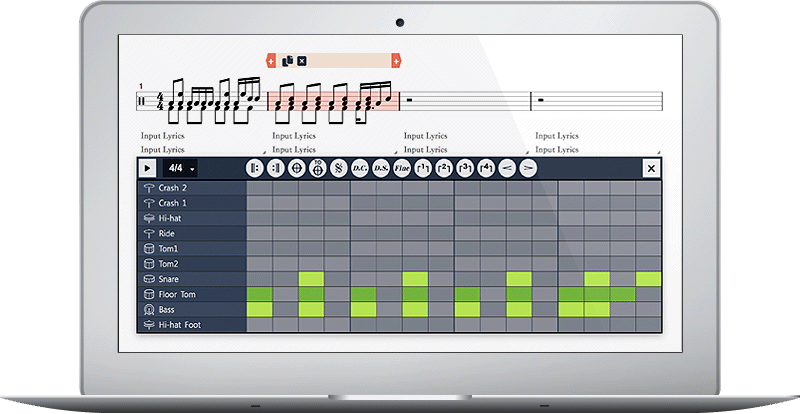The height and width of the screenshot is (414, 803).
Task: Close the drum editor panel
Action: click(x=651, y=169)
